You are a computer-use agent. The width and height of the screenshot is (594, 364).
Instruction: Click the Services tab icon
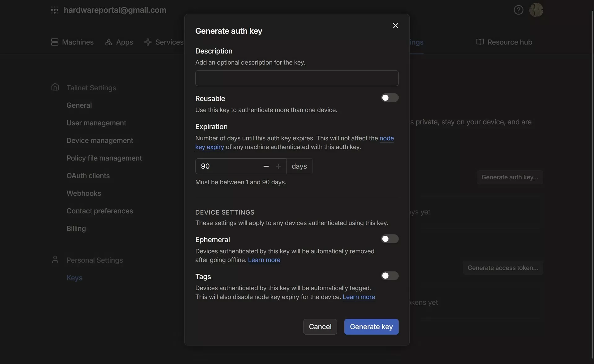point(148,42)
